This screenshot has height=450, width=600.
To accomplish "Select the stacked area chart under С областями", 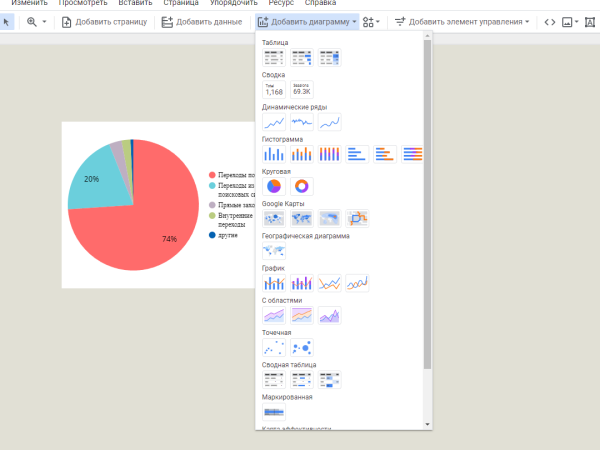I will [x=302, y=315].
